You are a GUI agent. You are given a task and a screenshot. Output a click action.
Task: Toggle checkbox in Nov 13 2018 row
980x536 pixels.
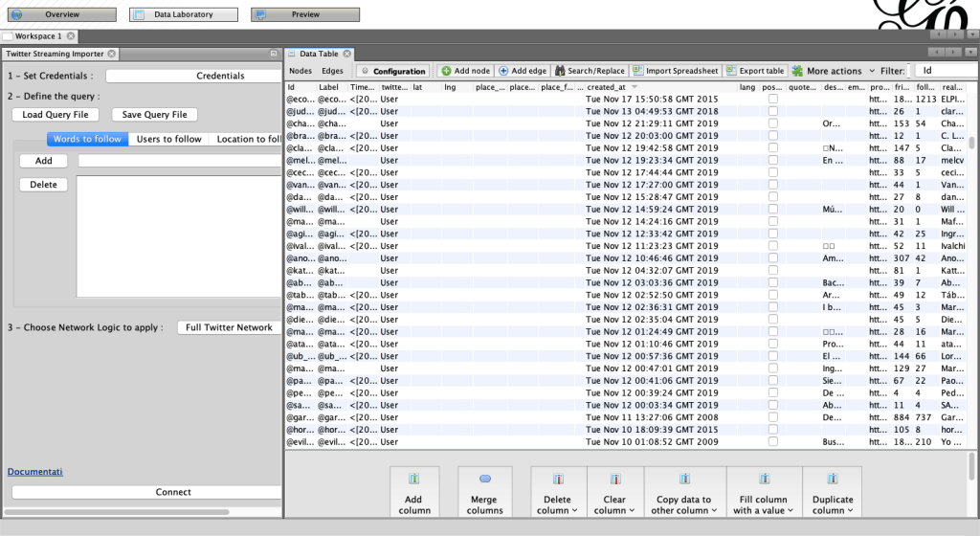(x=773, y=111)
